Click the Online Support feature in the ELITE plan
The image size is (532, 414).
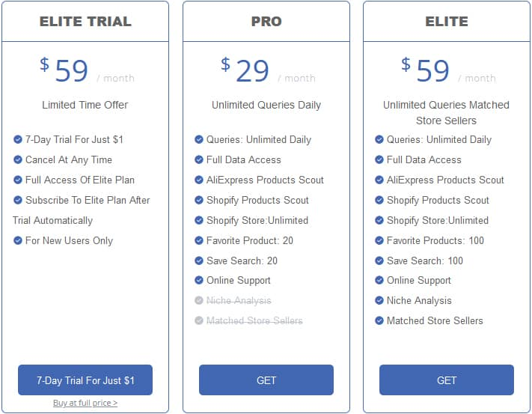coord(419,280)
